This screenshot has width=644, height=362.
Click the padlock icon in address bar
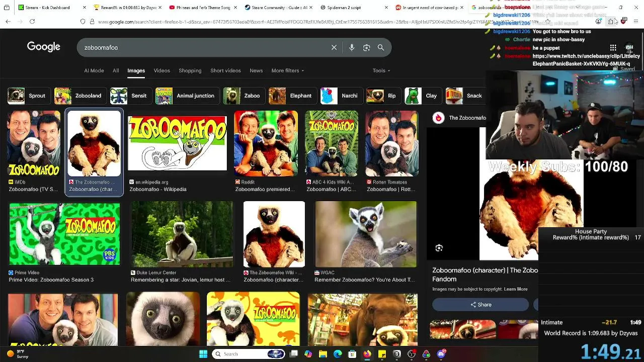(92, 22)
